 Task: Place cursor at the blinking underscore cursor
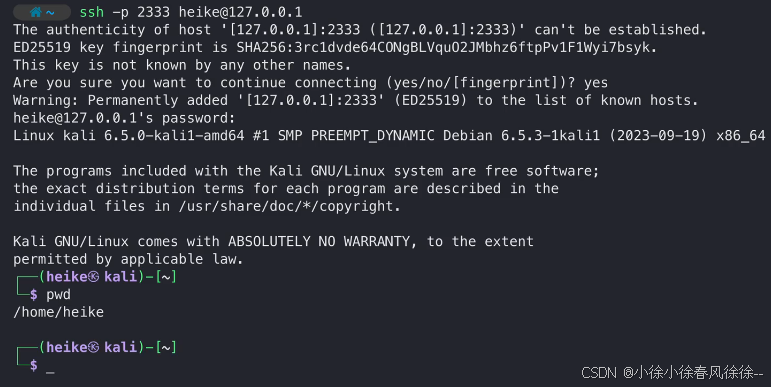click(50, 372)
